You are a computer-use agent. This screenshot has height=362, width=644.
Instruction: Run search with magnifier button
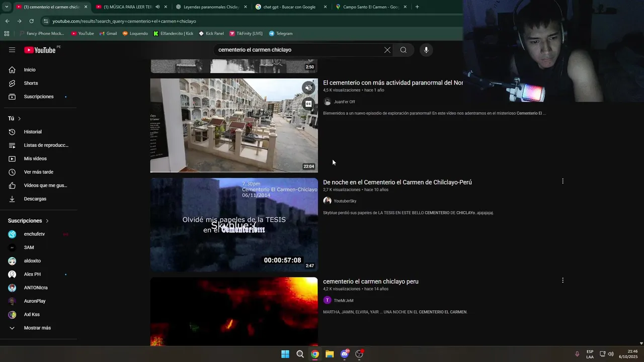click(x=404, y=50)
